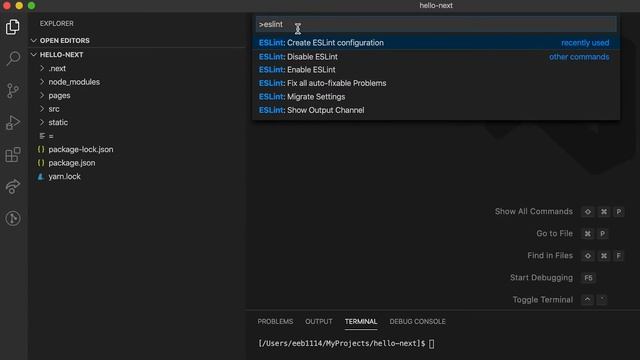The height and width of the screenshot is (360, 640).
Task: Click 'Find in Files' hint text
Action: [550, 256]
